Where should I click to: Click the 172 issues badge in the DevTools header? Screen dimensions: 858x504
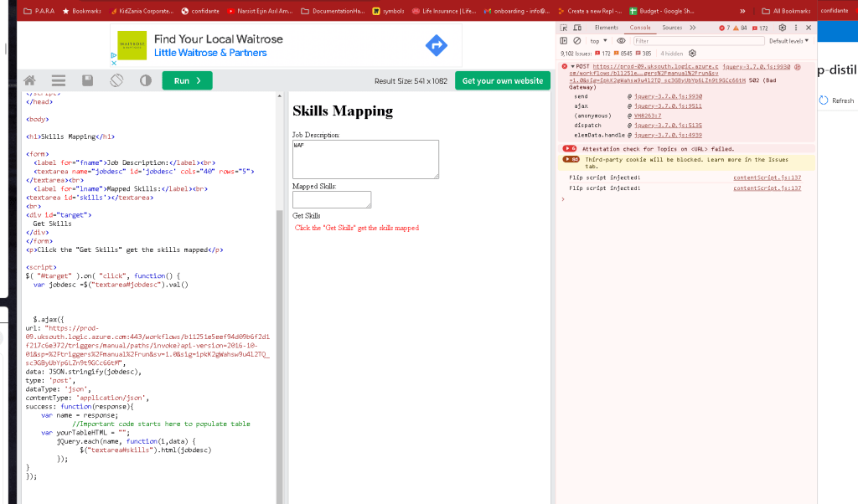760,28
